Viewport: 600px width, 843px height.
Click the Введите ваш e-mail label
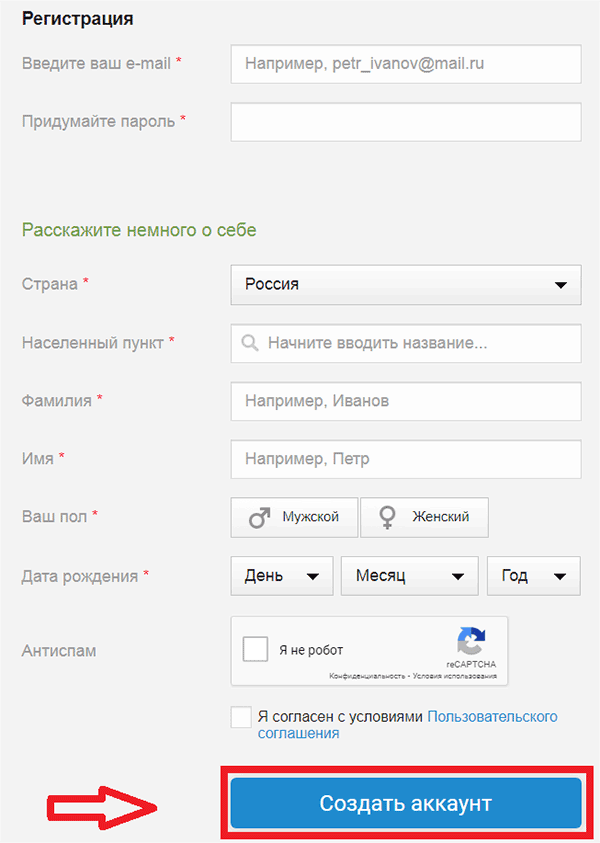[96, 63]
